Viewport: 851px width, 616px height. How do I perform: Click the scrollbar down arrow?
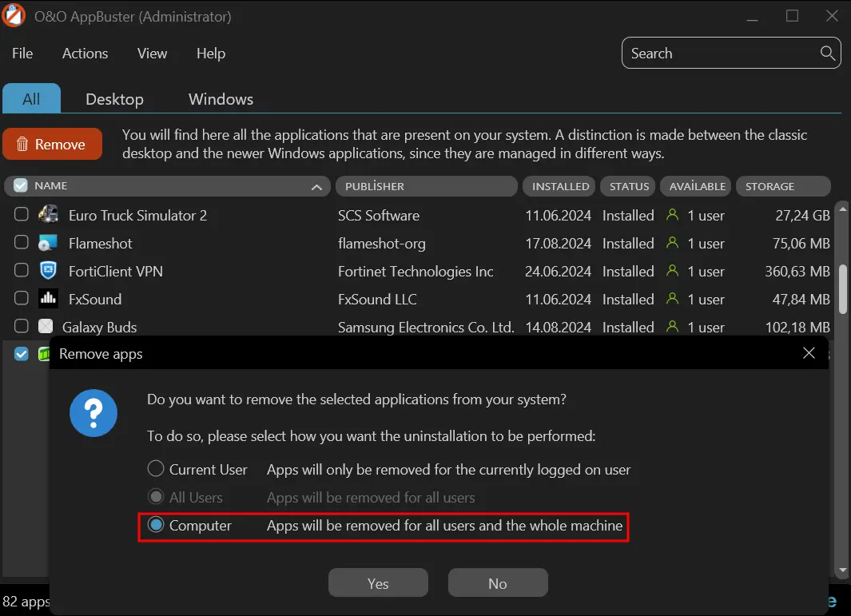pos(842,570)
